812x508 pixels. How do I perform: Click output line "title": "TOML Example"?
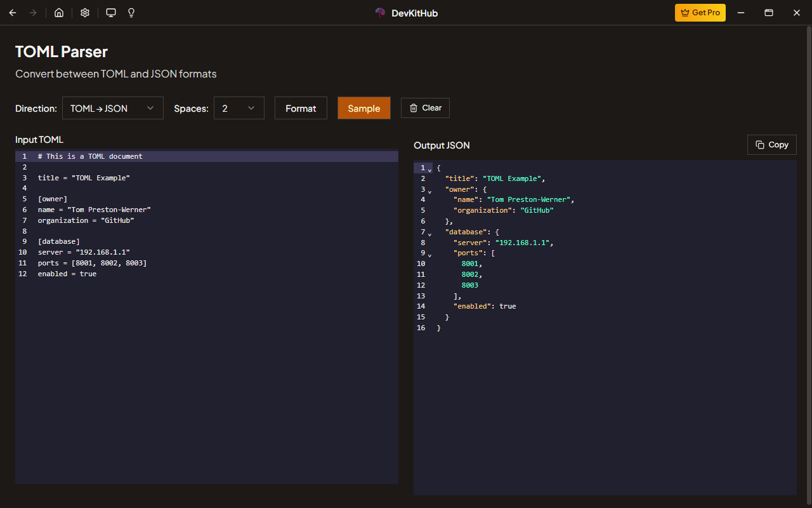(x=495, y=178)
